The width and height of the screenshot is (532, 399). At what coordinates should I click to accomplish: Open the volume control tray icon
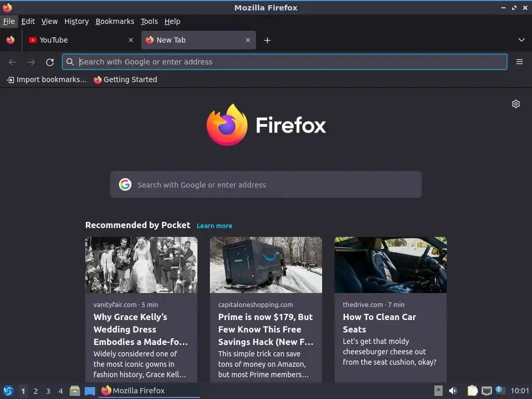coord(453,391)
